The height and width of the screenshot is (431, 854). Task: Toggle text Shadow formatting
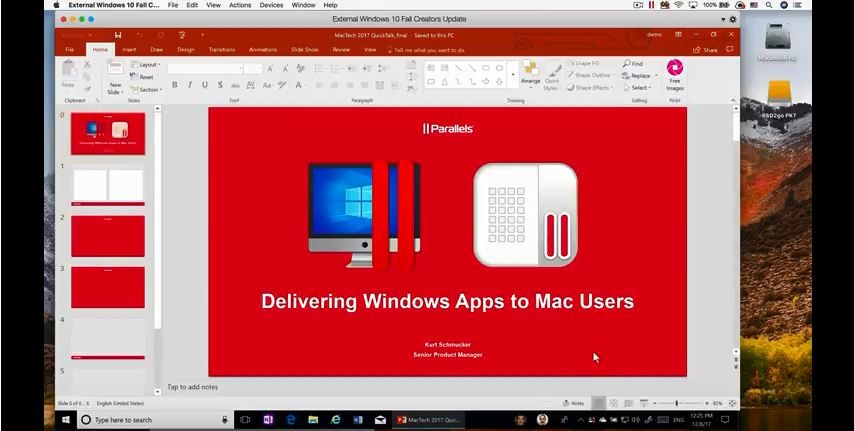point(220,85)
